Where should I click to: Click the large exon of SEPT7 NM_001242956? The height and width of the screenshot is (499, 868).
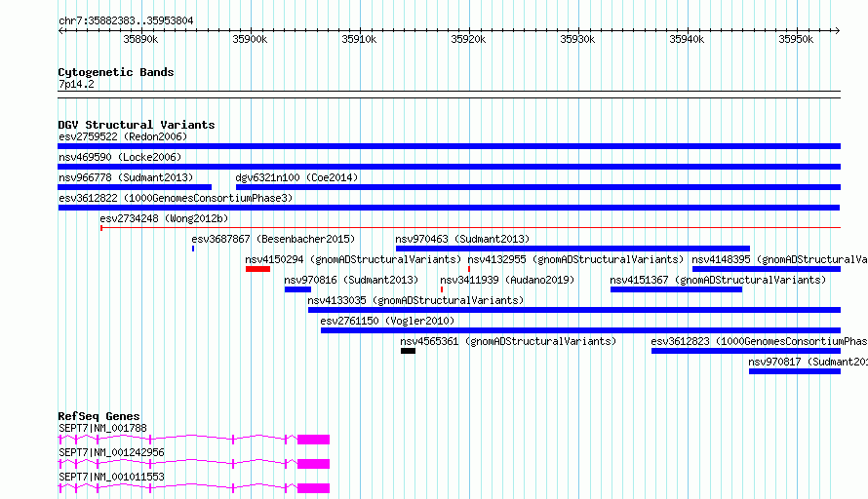[313, 464]
